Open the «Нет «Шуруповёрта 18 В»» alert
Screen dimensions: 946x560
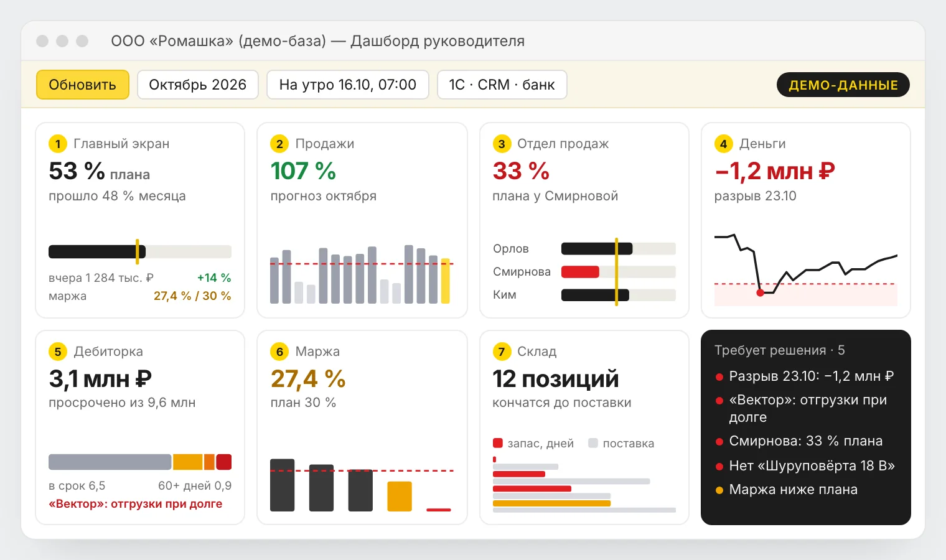(x=812, y=466)
